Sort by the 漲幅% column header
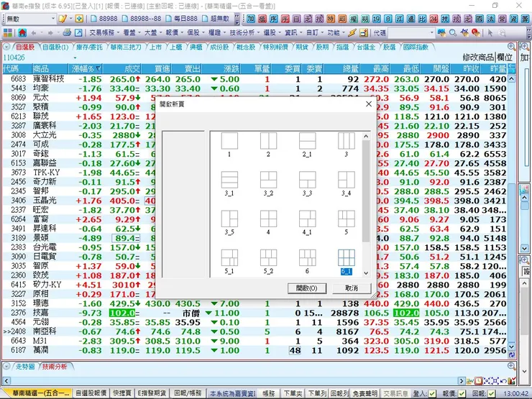532x399 pixels. point(86,69)
